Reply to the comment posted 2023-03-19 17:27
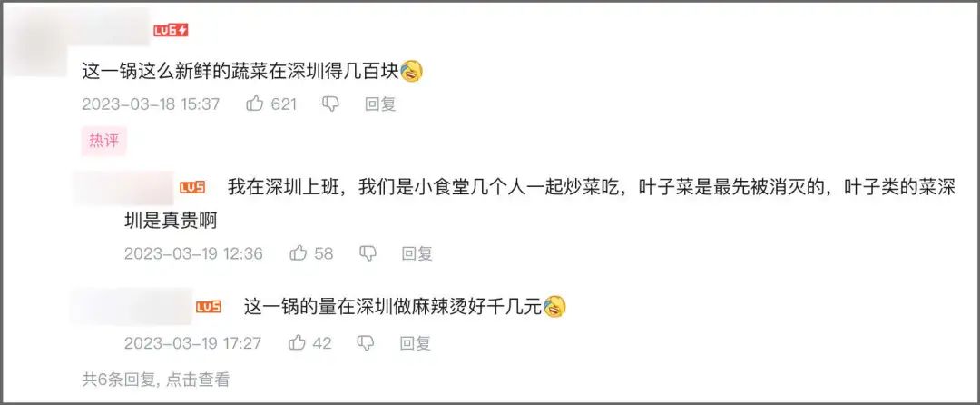The width and height of the screenshot is (980, 405). pos(415,342)
